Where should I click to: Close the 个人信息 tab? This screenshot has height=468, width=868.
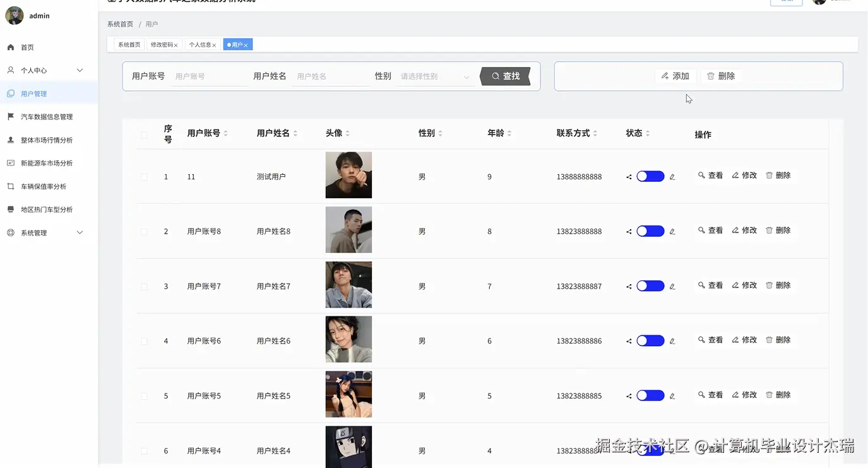(214, 45)
